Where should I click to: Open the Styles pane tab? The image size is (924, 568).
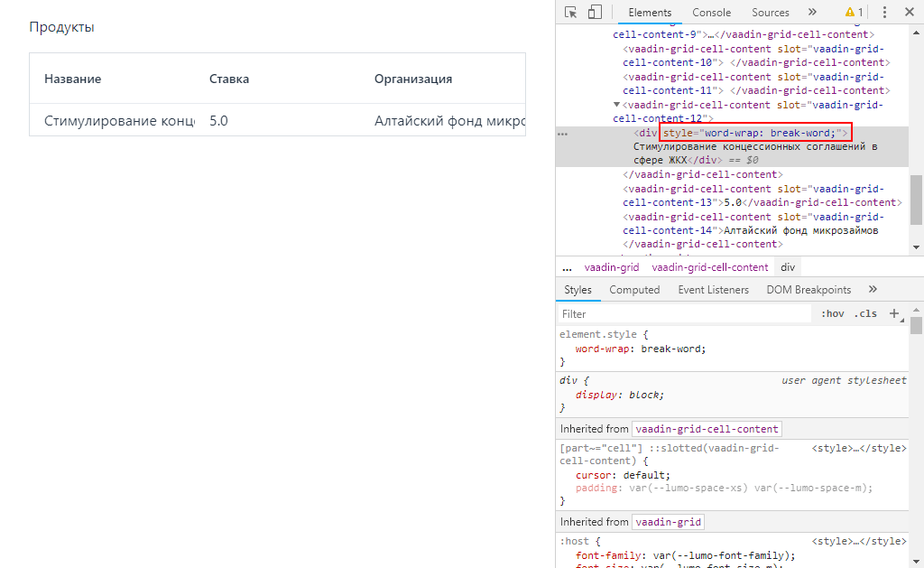[577, 290]
